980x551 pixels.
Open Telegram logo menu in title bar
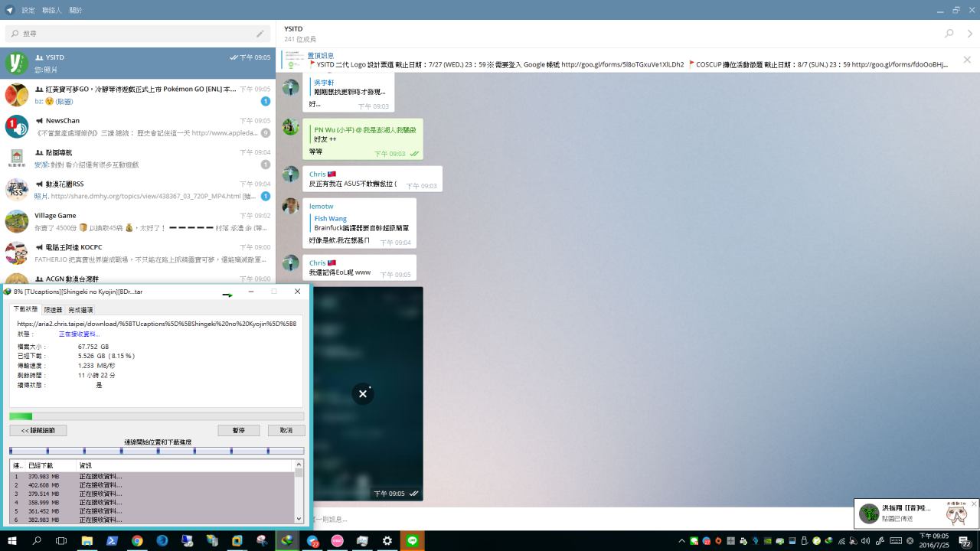point(9,10)
